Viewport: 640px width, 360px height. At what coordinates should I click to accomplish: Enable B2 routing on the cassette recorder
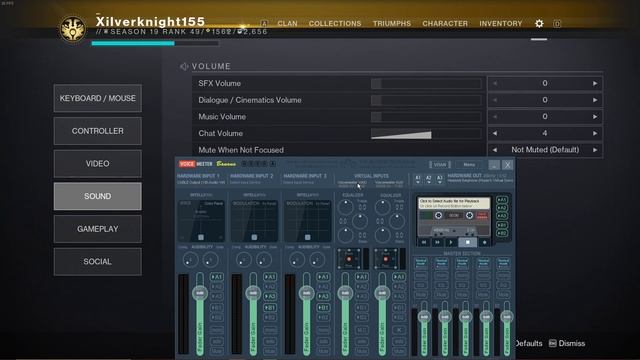click(x=502, y=233)
